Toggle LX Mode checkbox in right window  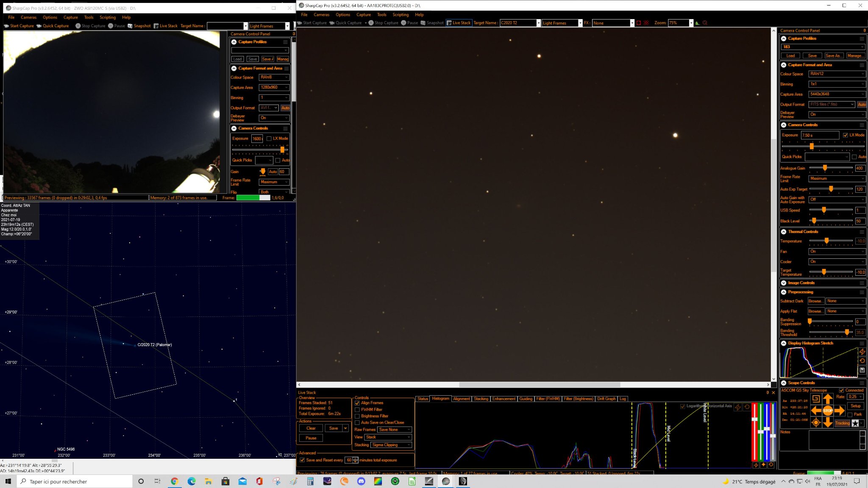[x=846, y=135]
